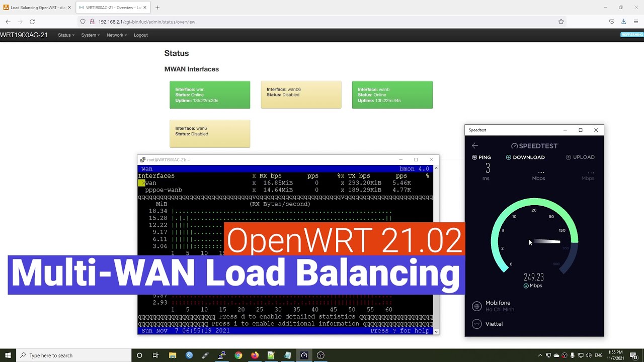Switch to Firefox in the taskbar
Image resolution: width=644 pixels, height=362 pixels.
click(255, 355)
